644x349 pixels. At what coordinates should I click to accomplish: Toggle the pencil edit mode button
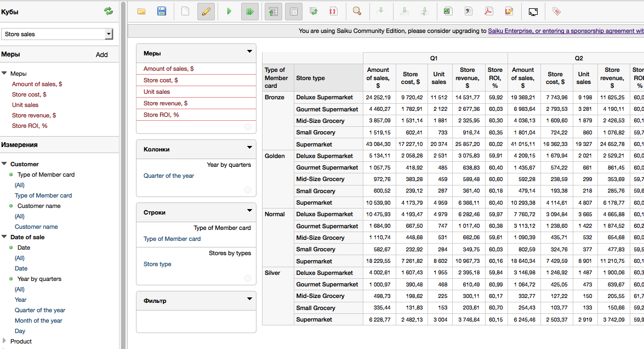(x=206, y=12)
